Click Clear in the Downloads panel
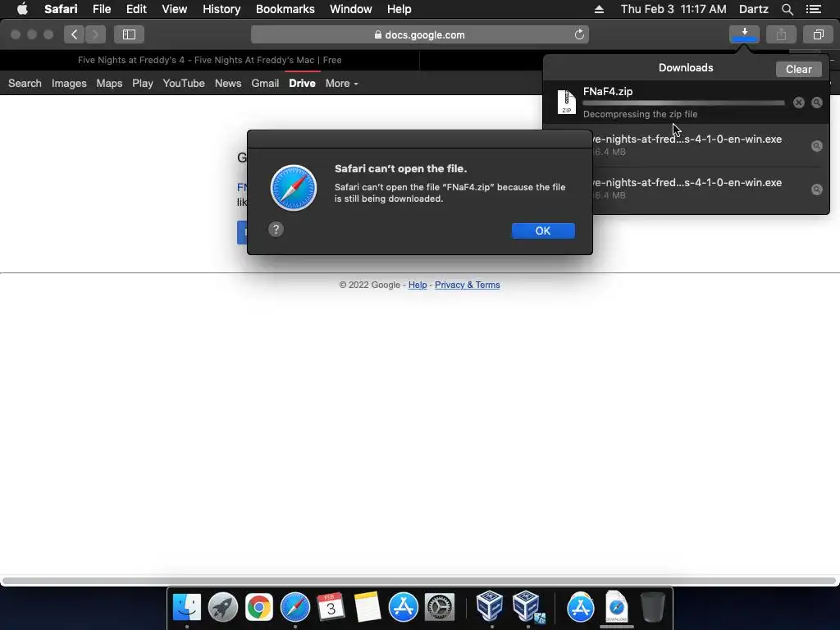The width and height of the screenshot is (840, 630). pyautogui.click(x=798, y=69)
